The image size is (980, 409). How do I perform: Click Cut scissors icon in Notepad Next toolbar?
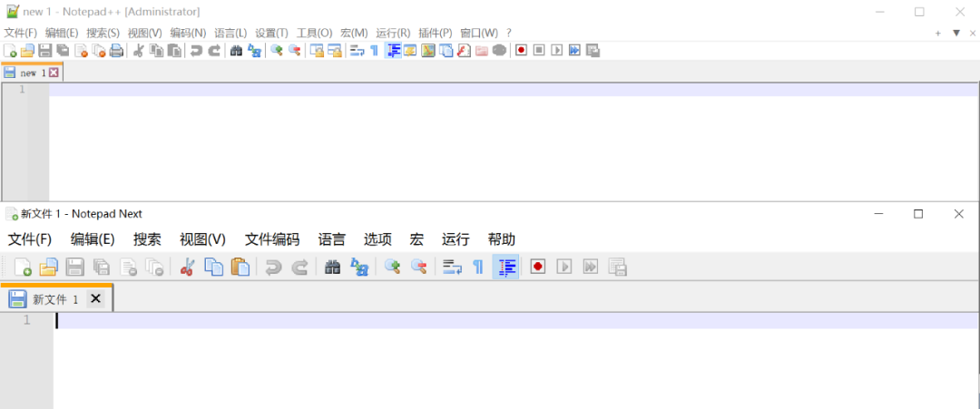pos(186,267)
